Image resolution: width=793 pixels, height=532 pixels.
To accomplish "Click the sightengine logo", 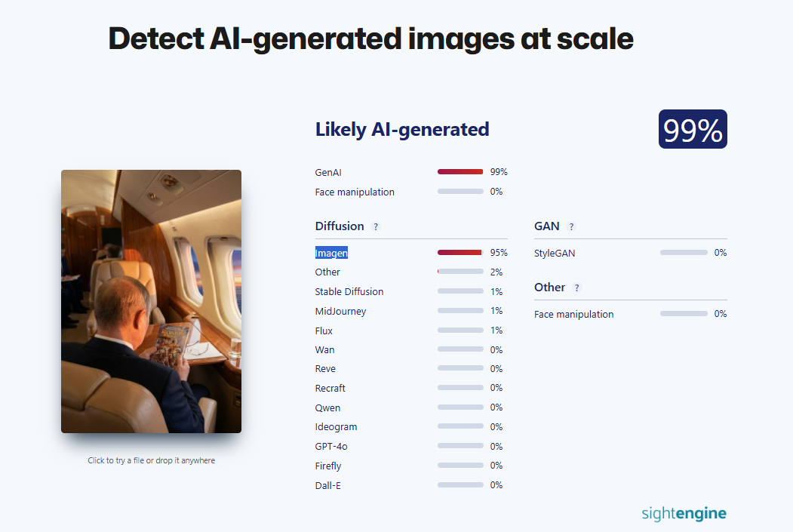I will [x=684, y=514].
